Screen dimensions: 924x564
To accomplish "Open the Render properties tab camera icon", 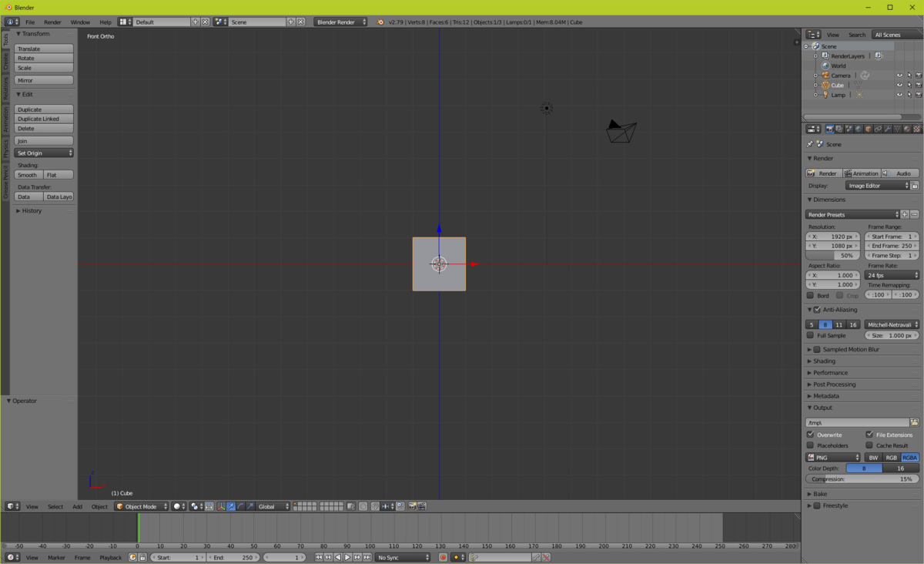I will (830, 129).
